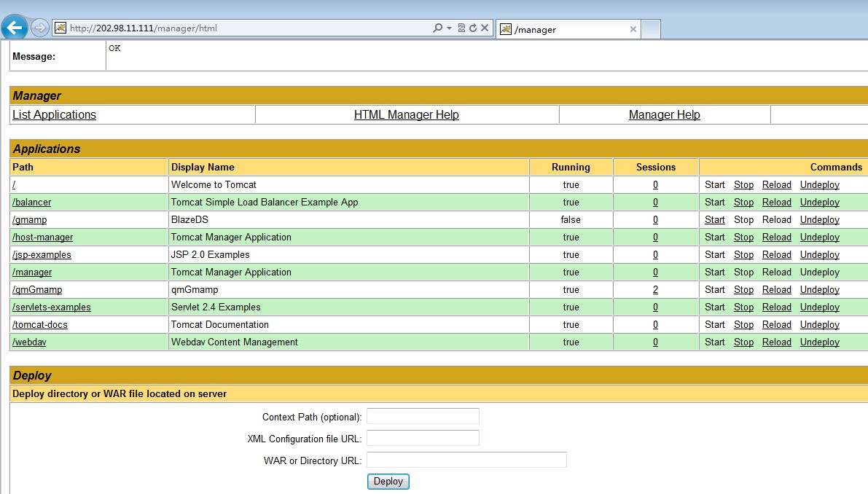Image resolution: width=868 pixels, height=494 pixels.
Task: Open the /host-manager application path
Action: click(x=42, y=238)
